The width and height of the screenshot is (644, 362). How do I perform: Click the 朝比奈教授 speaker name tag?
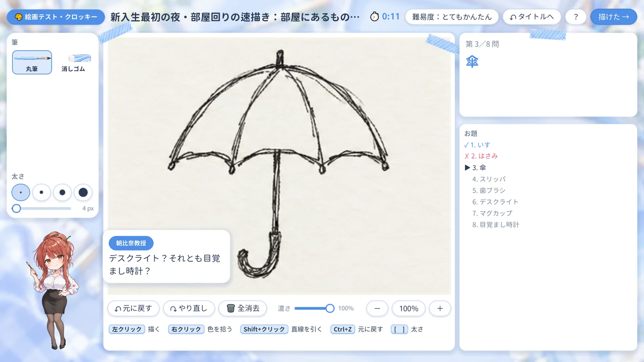point(131,243)
